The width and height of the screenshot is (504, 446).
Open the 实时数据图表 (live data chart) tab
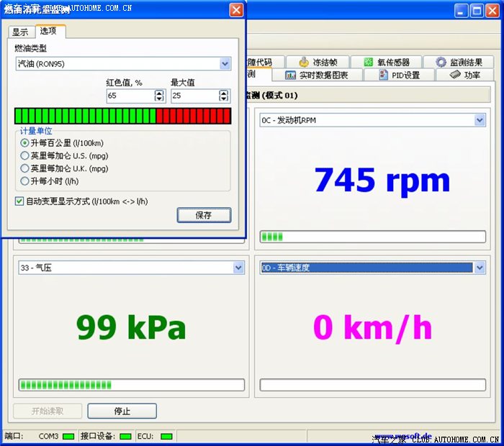(317, 75)
